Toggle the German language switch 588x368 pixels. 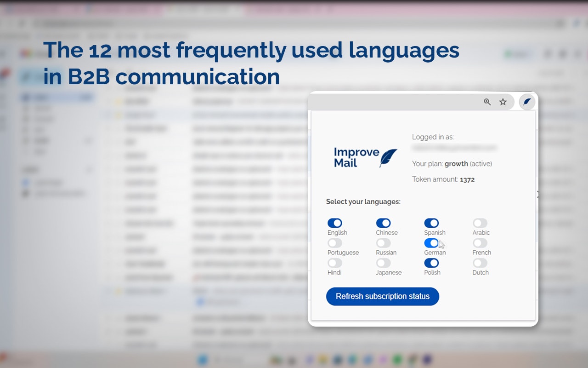[431, 243]
